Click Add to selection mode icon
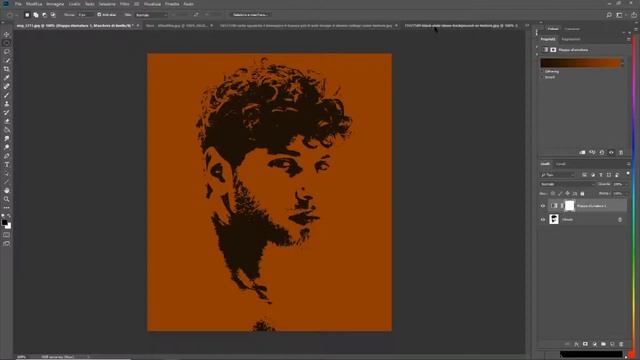The height and width of the screenshot is (360, 640). (x=36, y=15)
